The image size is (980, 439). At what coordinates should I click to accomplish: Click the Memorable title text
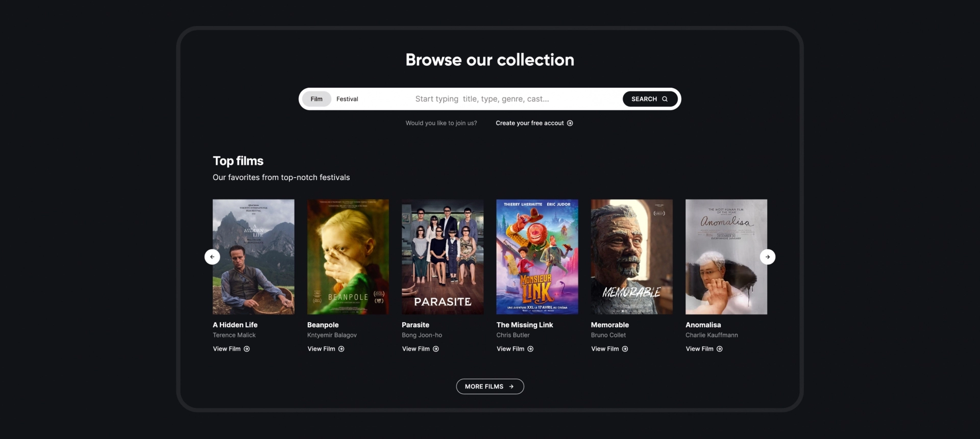tap(610, 325)
